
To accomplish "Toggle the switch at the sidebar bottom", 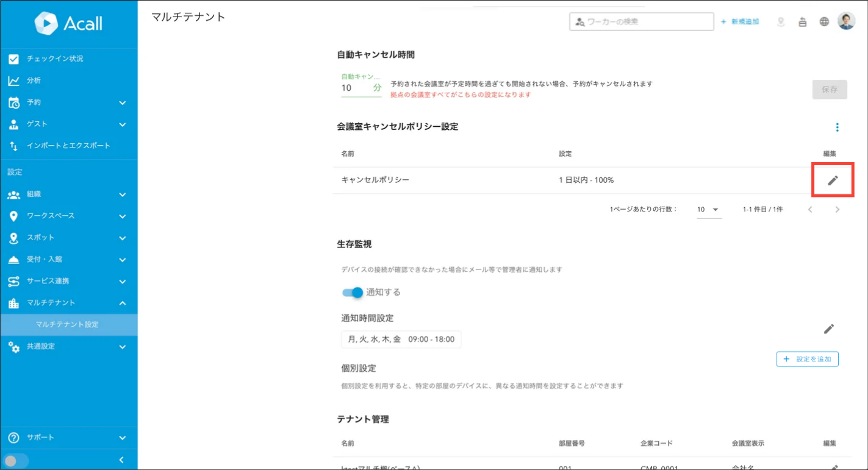I will pyautogui.click(x=13, y=460).
